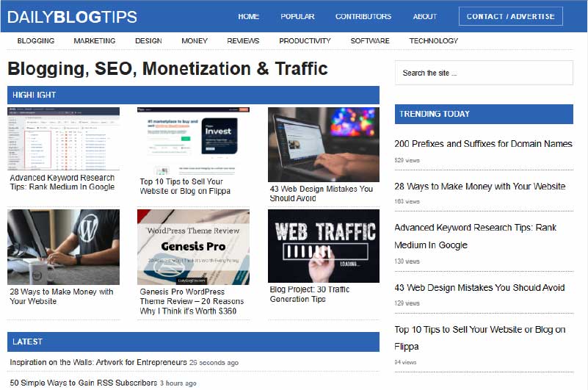Click the Blogging, SEO, Monetization & Traffic heading
588x390 pixels.
coord(167,69)
